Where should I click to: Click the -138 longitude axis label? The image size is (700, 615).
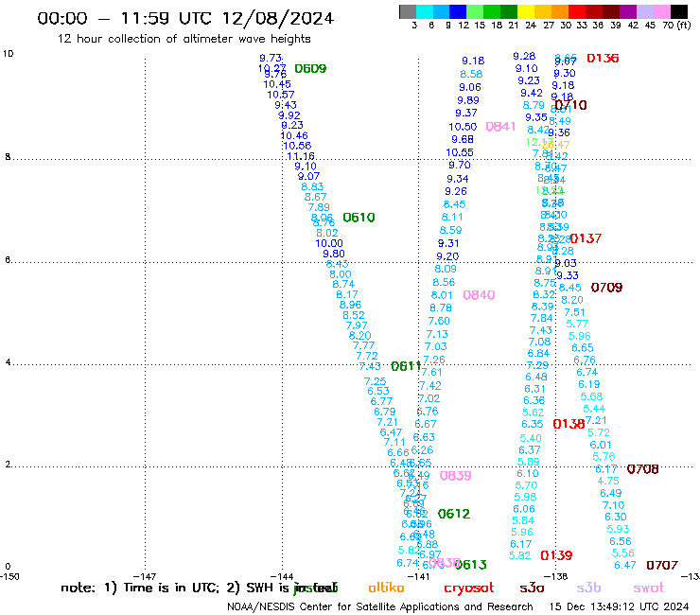click(555, 576)
